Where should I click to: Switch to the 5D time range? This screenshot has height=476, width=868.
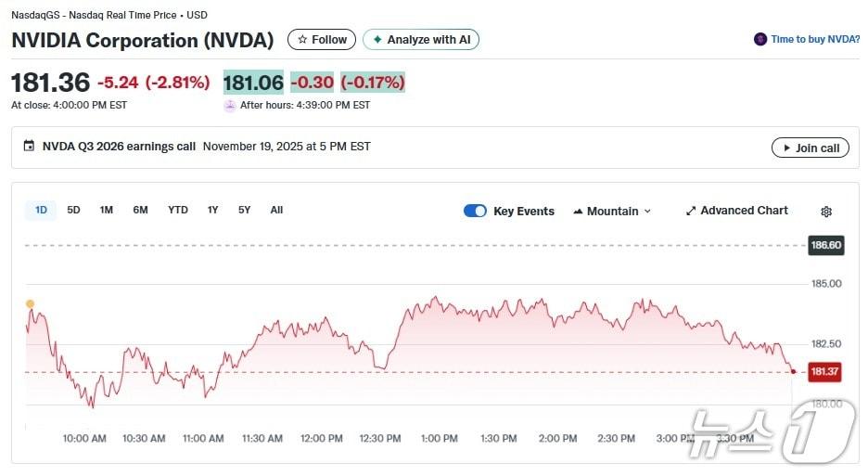pos(73,210)
